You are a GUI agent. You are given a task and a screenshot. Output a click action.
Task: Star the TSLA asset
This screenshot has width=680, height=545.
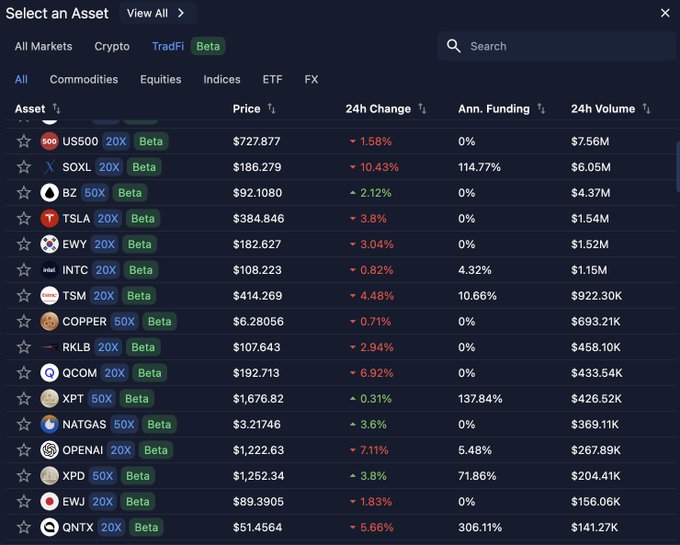[x=24, y=219]
